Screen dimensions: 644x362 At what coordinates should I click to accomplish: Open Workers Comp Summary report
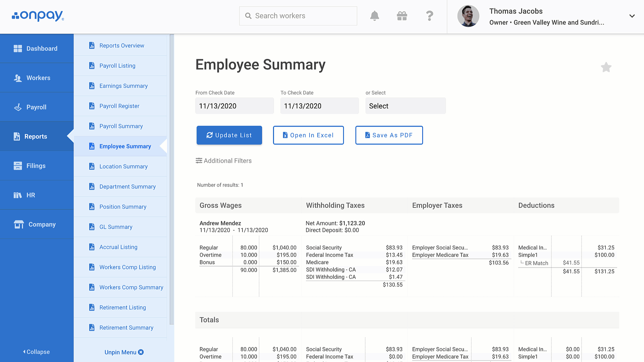coord(120,287)
